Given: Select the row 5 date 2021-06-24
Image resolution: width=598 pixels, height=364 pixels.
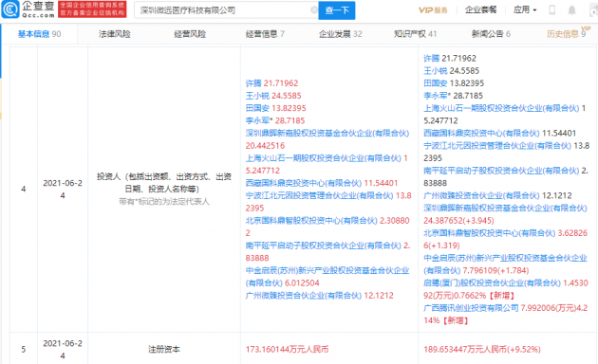Looking at the screenshot, I should 63,349.
